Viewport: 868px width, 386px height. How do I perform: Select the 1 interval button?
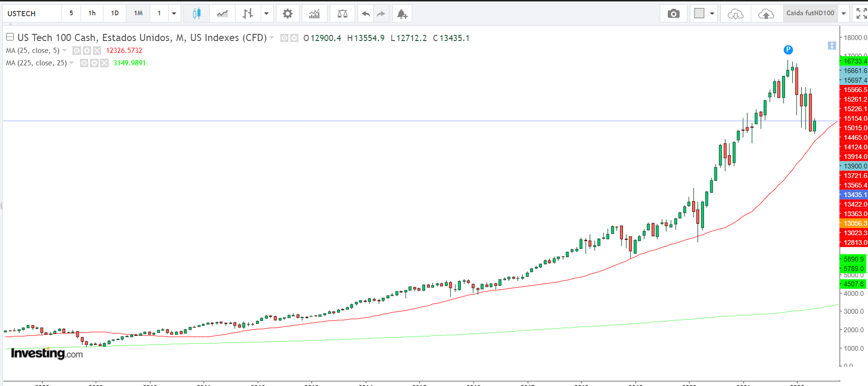[x=159, y=13]
